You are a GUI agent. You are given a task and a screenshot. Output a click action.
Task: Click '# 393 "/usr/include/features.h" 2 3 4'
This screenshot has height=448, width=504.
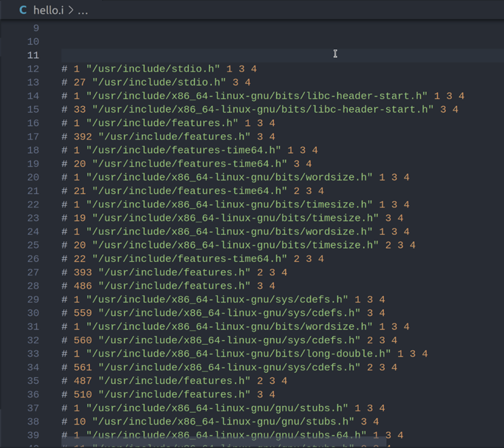click(x=174, y=272)
